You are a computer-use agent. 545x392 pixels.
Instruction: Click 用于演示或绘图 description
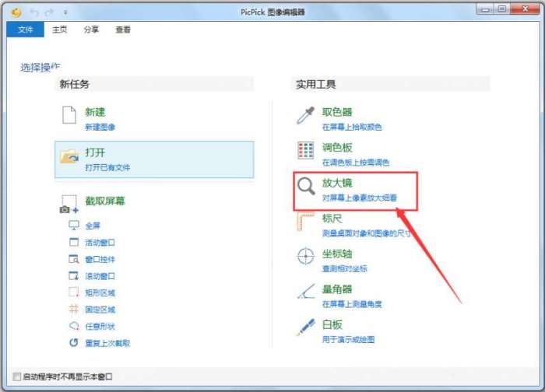348,340
